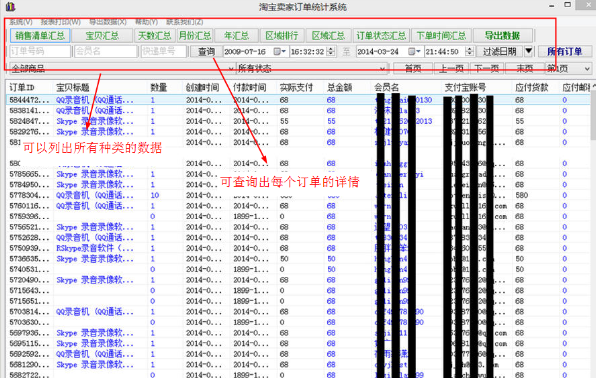The image size is (596, 378).
Task: Click the 过滤日期 button
Action: coord(499,51)
